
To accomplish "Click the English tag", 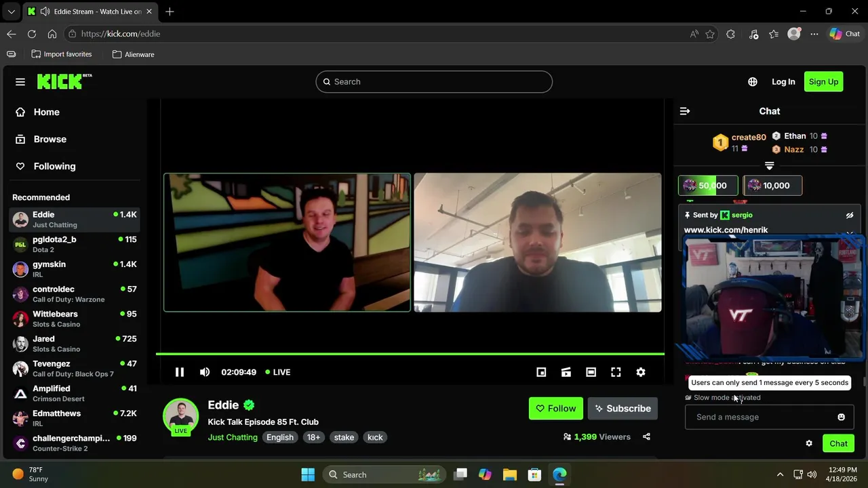I will pos(280,438).
